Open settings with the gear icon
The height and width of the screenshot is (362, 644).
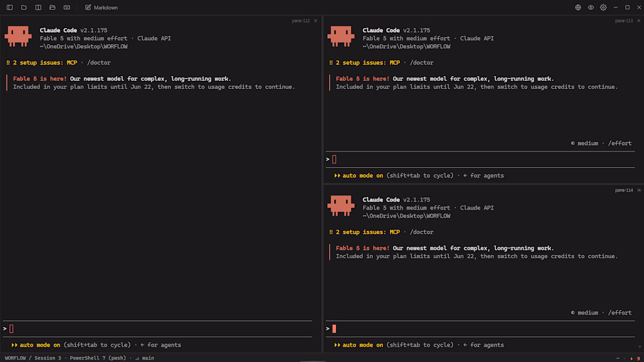click(604, 8)
